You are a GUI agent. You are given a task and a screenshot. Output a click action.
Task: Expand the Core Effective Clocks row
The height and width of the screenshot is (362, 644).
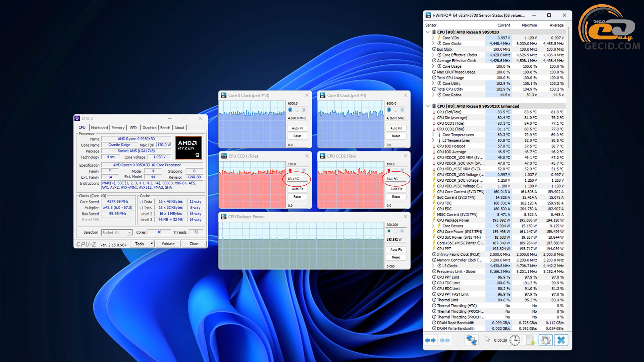(x=433, y=55)
